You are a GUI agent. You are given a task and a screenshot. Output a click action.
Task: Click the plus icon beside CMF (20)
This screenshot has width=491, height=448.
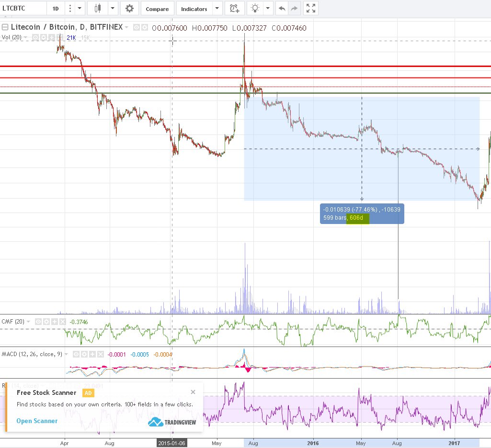coord(55,322)
